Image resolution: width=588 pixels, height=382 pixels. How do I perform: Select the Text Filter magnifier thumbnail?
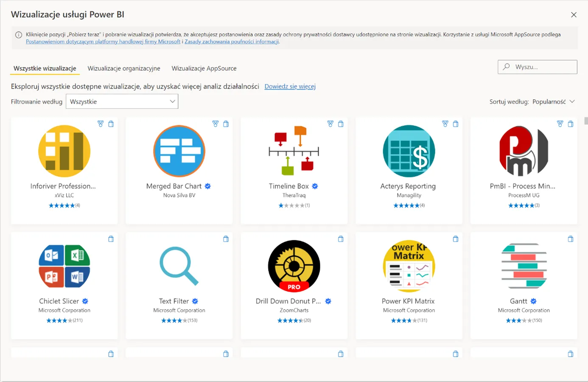pyautogui.click(x=179, y=266)
